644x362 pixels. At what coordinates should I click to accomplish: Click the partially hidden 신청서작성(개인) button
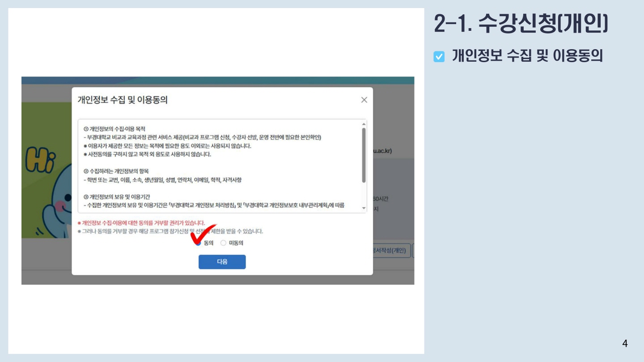(391, 251)
